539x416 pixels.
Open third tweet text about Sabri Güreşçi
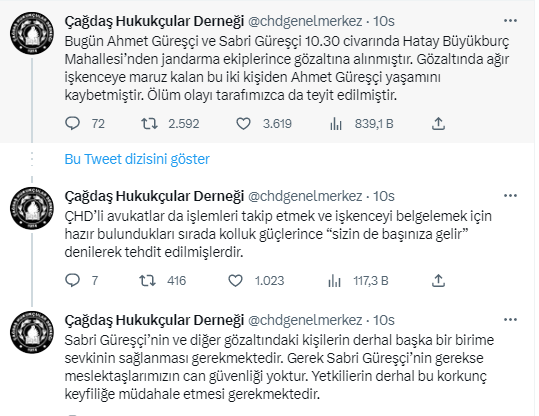point(279,367)
